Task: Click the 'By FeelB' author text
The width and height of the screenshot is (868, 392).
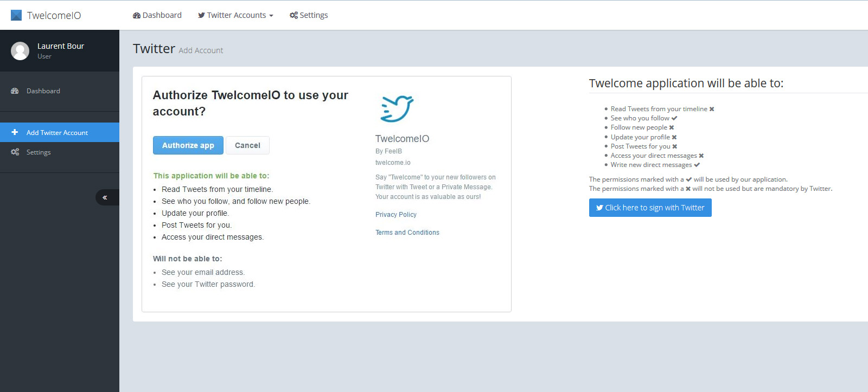Action: click(388, 151)
